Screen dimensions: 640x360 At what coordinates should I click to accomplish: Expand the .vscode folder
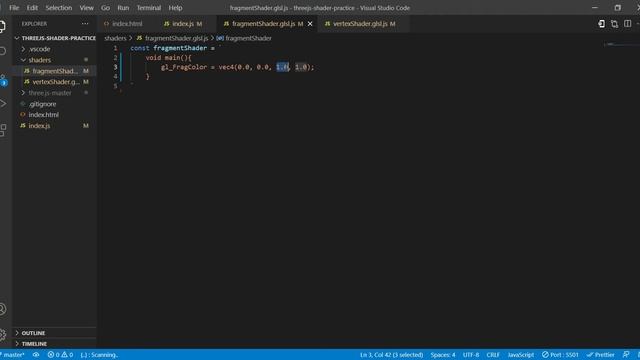(x=55, y=49)
